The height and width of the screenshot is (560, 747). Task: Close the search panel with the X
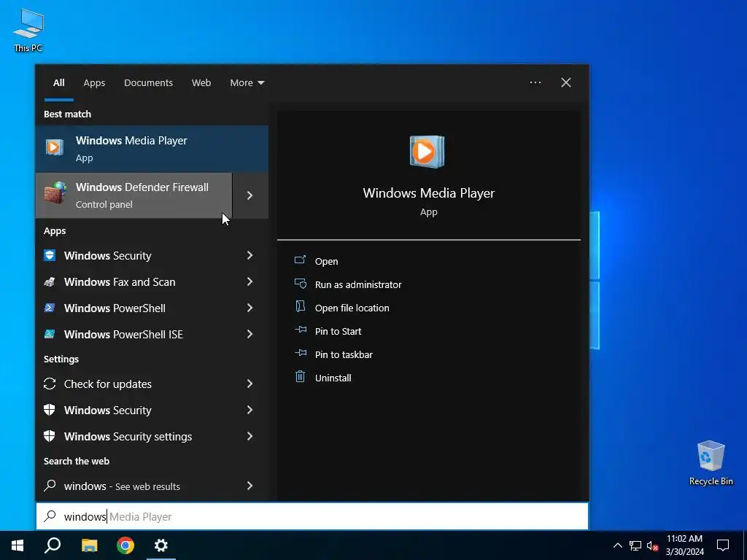pos(565,82)
